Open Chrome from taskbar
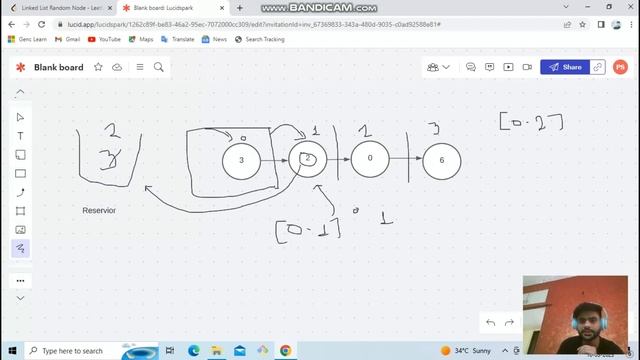 pos(285,351)
